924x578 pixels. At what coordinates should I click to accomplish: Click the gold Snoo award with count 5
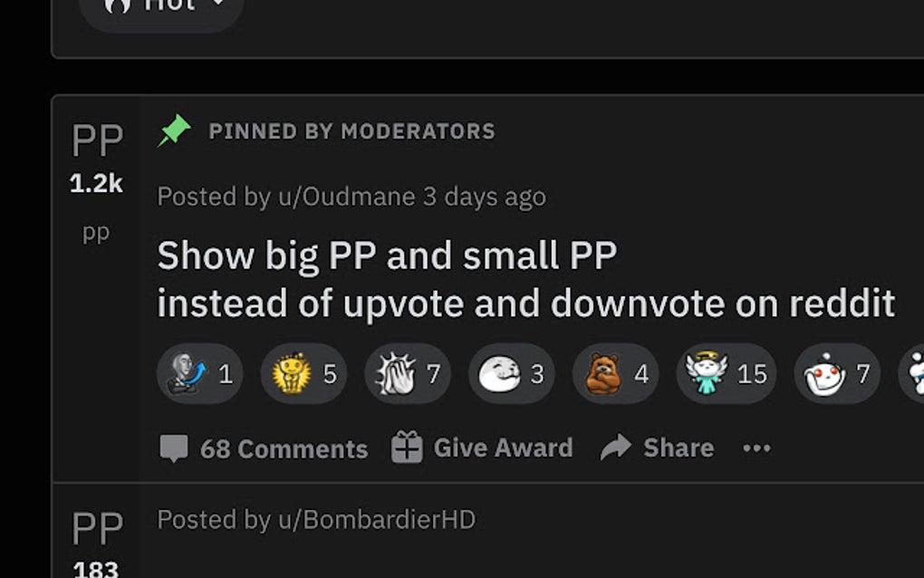point(303,373)
